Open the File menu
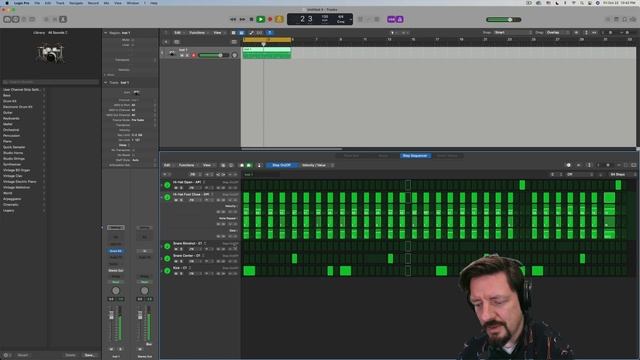This screenshot has height=360, width=640. pyautogui.click(x=37, y=3)
